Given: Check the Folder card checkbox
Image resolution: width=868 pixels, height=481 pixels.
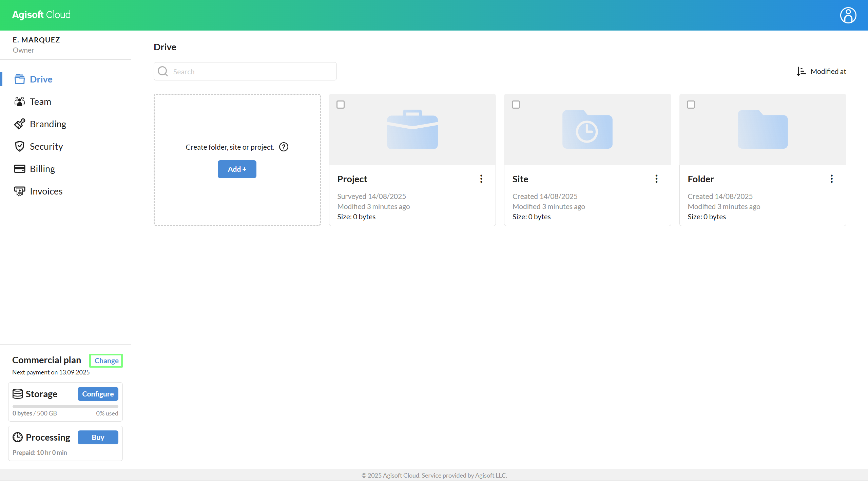Looking at the screenshot, I should [x=691, y=105].
